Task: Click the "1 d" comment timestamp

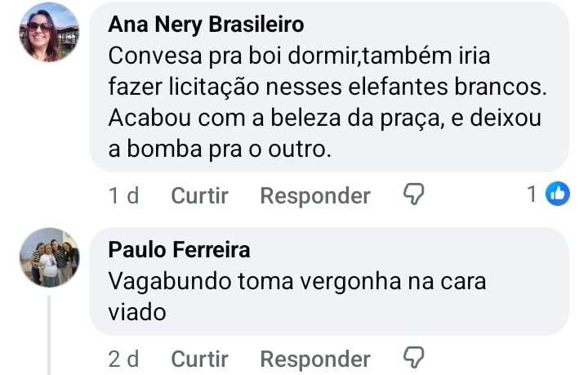Action: [123, 196]
